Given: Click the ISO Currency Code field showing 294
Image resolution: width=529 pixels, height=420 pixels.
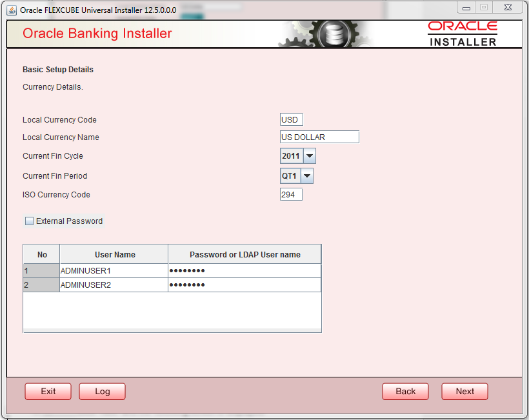Looking at the screenshot, I should click(x=291, y=194).
